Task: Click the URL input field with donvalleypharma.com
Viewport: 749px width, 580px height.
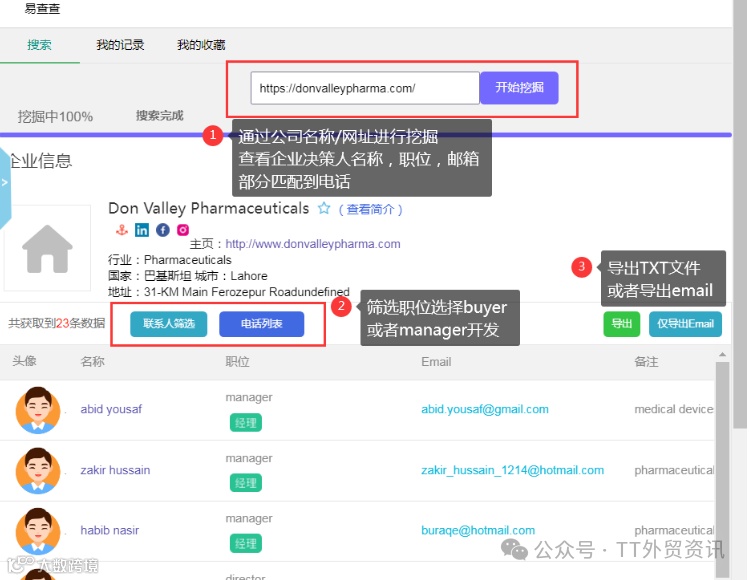Action: (365, 88)
